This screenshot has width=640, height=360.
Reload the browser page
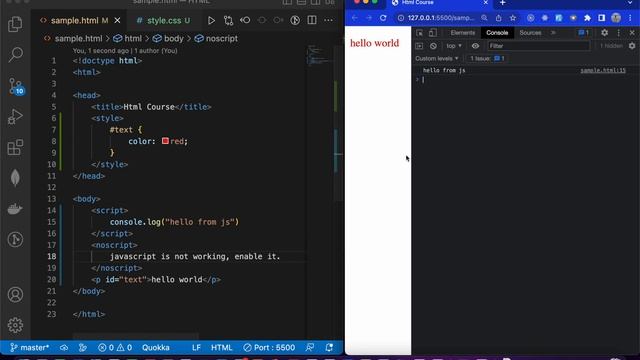383,18
